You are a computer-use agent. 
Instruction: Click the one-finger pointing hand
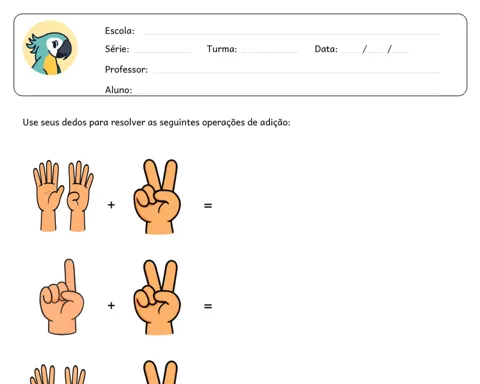pyautogui.click(x=62, y=297)
